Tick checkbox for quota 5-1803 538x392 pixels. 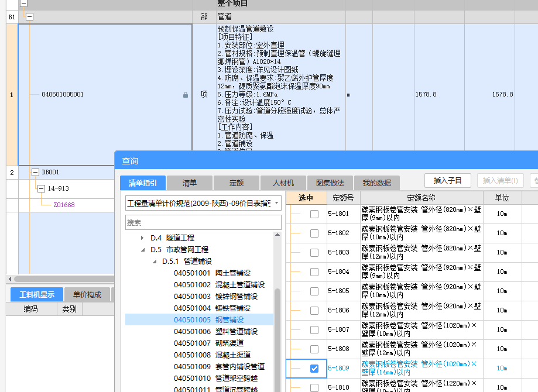(314, 253)
